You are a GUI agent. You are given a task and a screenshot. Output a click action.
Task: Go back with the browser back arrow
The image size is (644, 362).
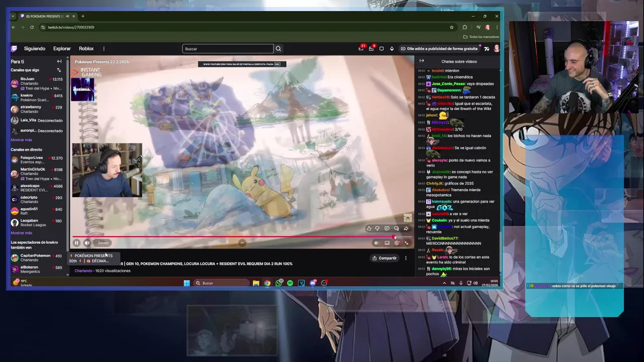tap(14, 27)
